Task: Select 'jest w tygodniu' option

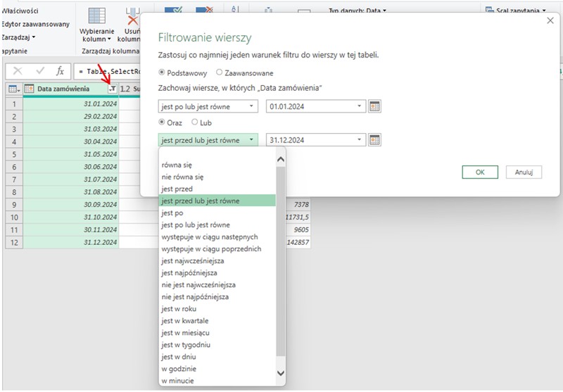Action: 217,345
